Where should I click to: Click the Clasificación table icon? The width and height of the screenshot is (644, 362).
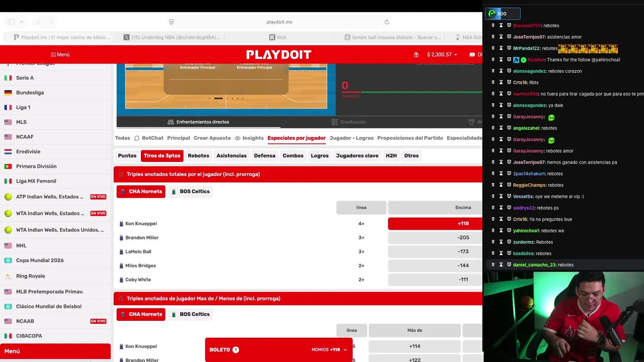click(x=335, y=122)
